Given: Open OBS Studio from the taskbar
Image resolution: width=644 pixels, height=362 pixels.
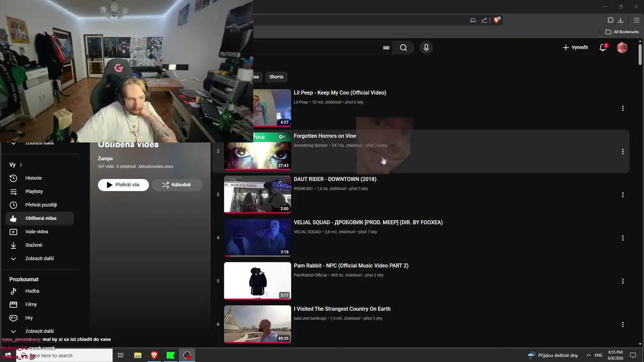Looking at the screenshot, I should pos(187,355).
